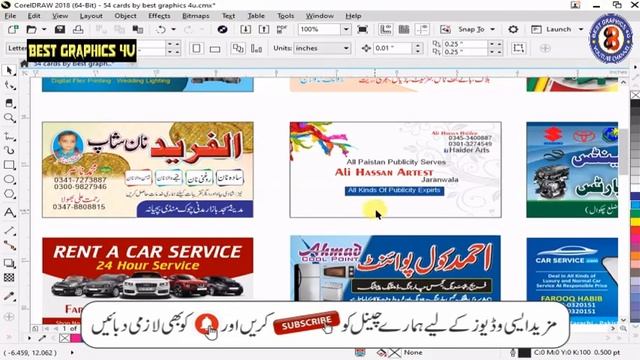Select the Ali Hassan Artest card

tap(396, 170)
